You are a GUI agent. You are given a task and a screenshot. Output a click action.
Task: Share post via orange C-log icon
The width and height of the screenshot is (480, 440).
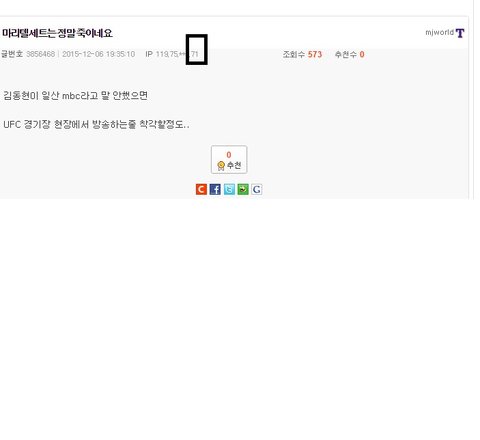[201, 189]
